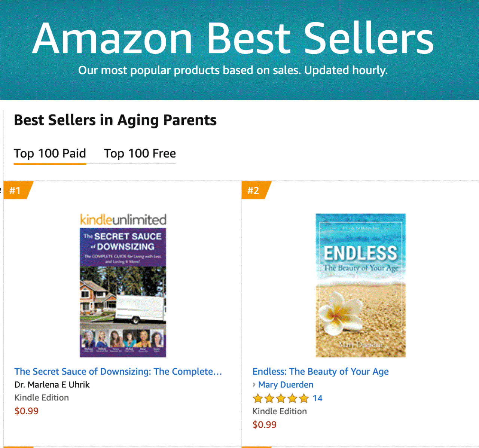479x448 pixels.
Task: Click Kindle Edition under Endless book
Action: coord(280,411)
